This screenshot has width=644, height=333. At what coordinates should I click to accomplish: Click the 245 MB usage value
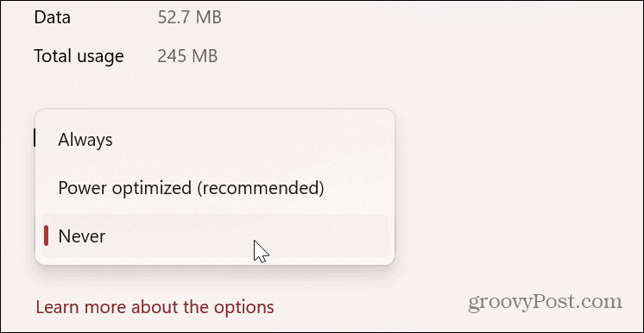point(187,56)
